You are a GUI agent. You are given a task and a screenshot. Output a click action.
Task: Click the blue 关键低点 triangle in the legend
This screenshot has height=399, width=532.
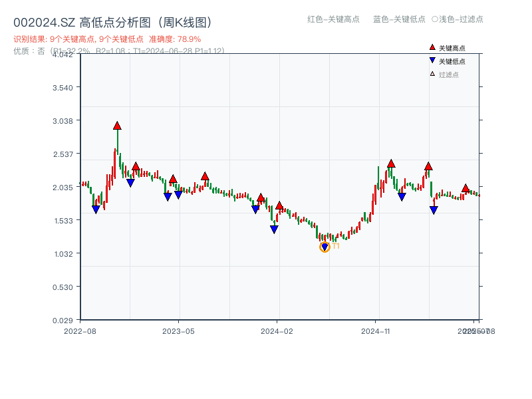click(x=432, y=61)
